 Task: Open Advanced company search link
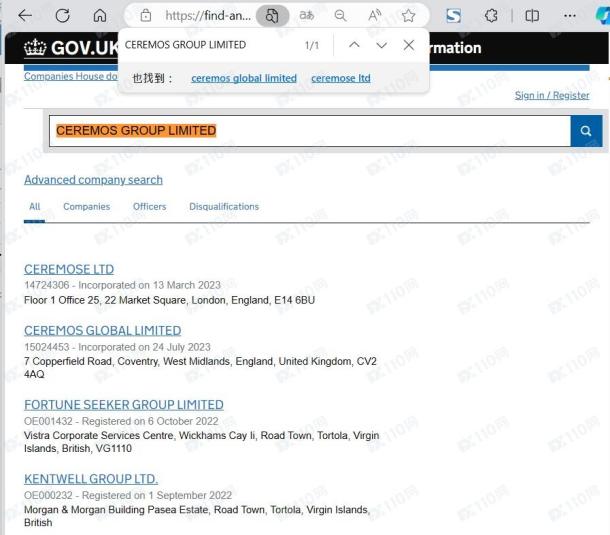pyautogui.click(x=93, y=180)
